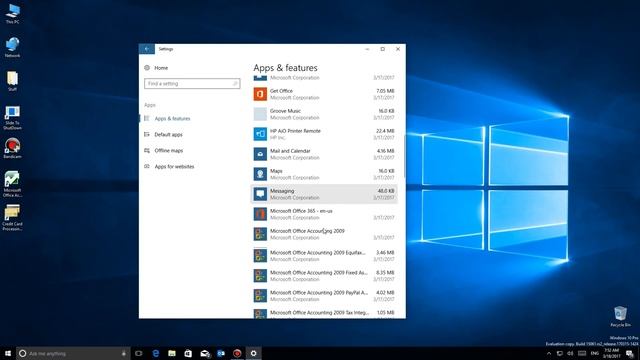640x360 pixels.
Task: Select Accounting 2009 Equifax entry text
Action: click(x=318, y=253)
